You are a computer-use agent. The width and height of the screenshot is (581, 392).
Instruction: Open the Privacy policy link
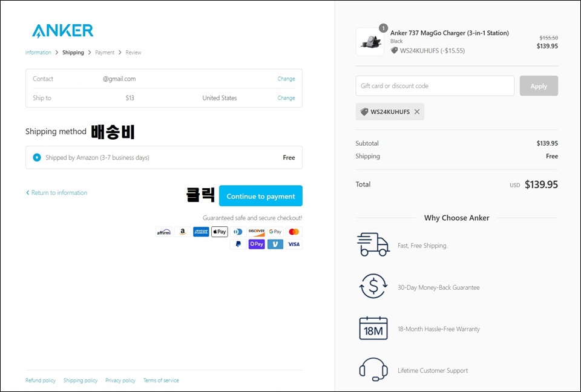click(120, 381)
